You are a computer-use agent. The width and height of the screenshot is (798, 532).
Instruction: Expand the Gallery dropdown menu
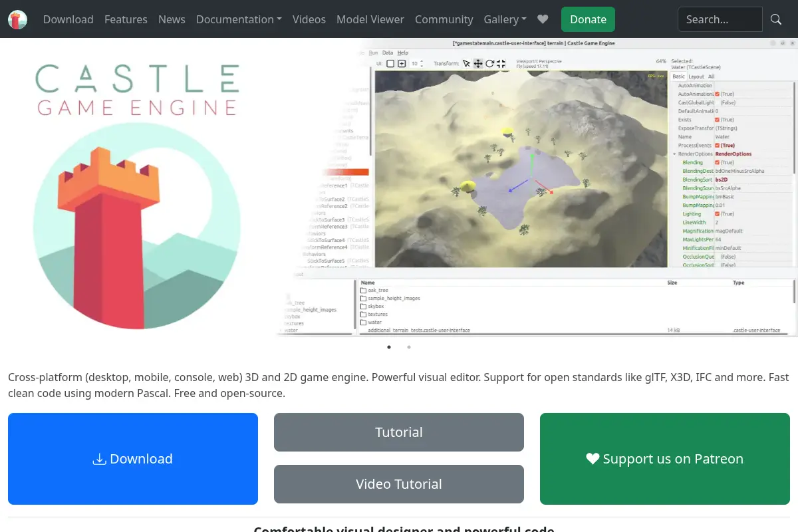point(505,19)
